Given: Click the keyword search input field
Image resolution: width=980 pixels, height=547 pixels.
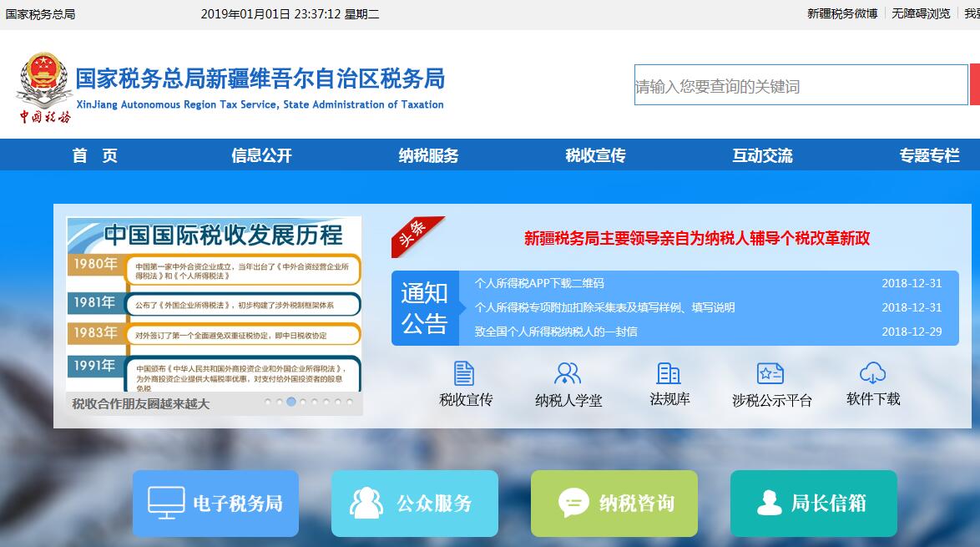Looking at the screenshot, I should [x=801, y=85].
